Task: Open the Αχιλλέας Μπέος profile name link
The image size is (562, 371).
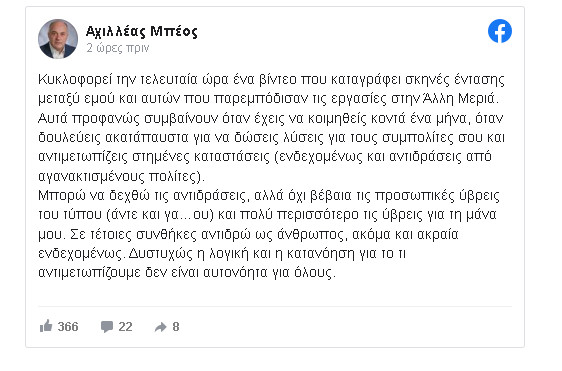Action: click(142, 31)
